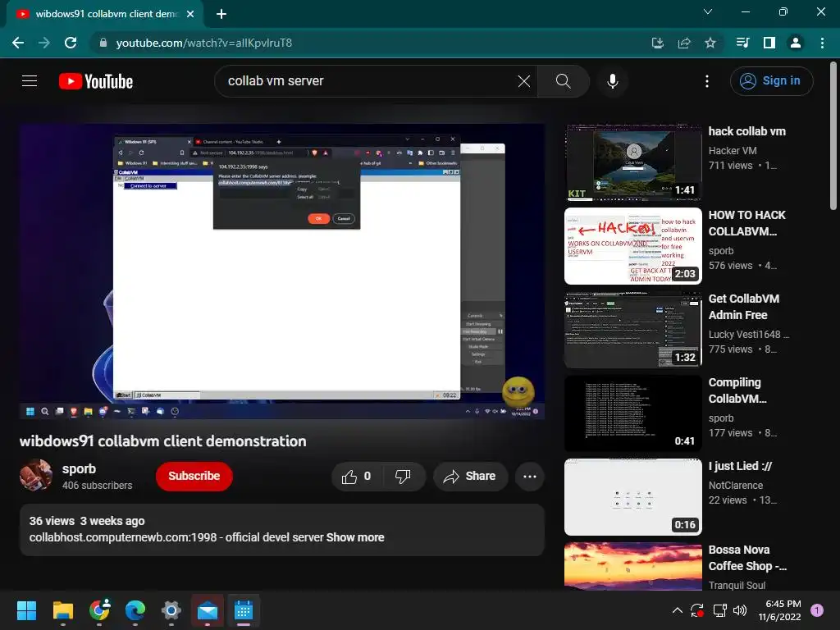The image size is (840, 630).
Task: Clear the search box with the X
Action: (524, 81)
